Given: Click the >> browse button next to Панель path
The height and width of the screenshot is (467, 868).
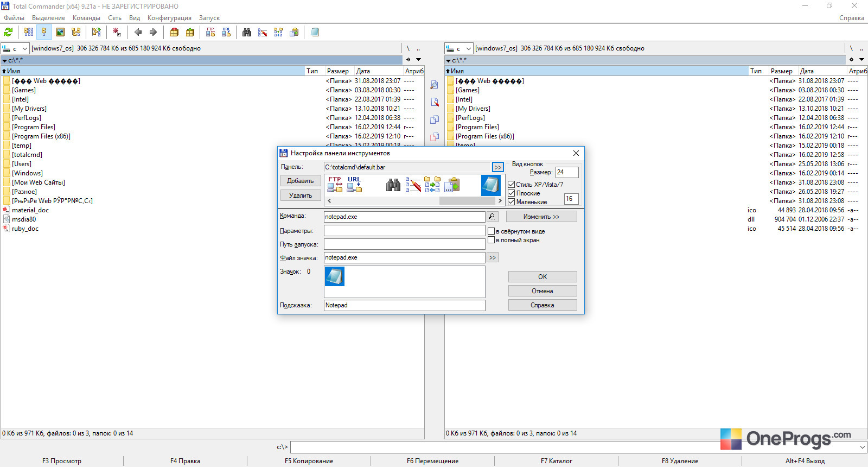Looking at the screenshot, I should click(498, 167).
